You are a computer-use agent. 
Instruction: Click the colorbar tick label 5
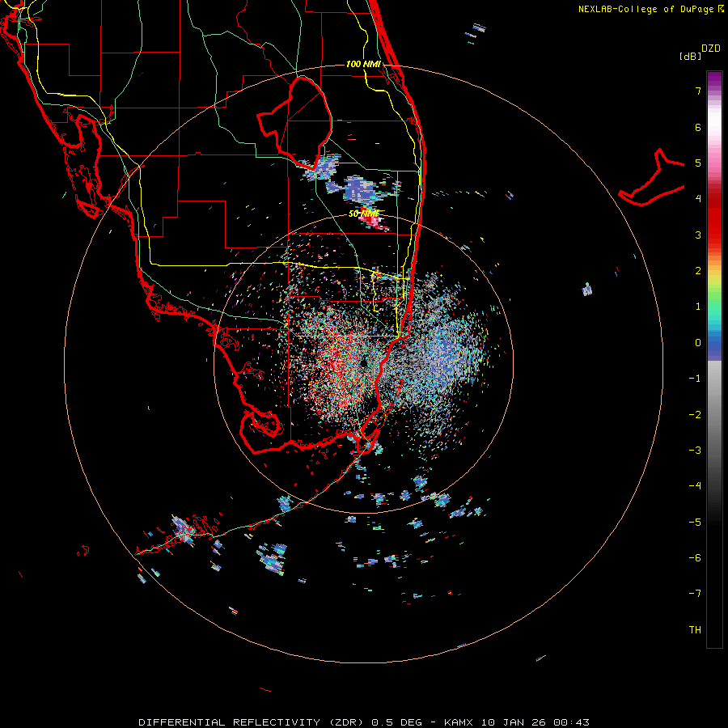pos(698,163)
